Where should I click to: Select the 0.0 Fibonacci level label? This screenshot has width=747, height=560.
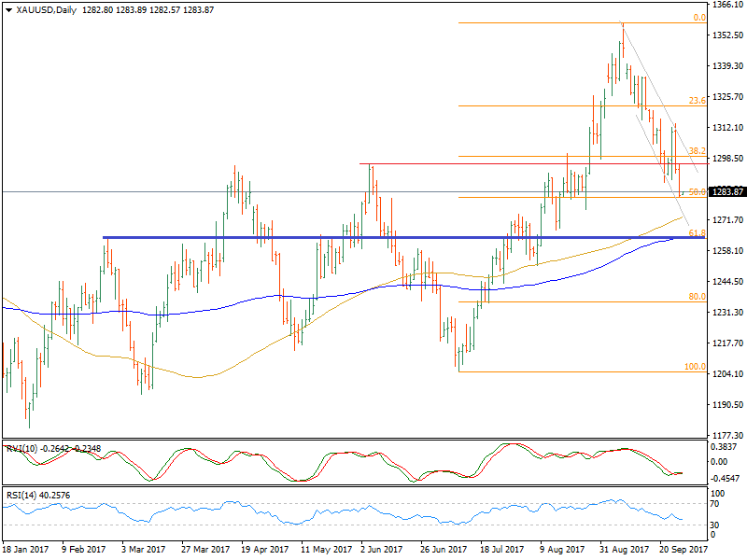pos(698,18)
